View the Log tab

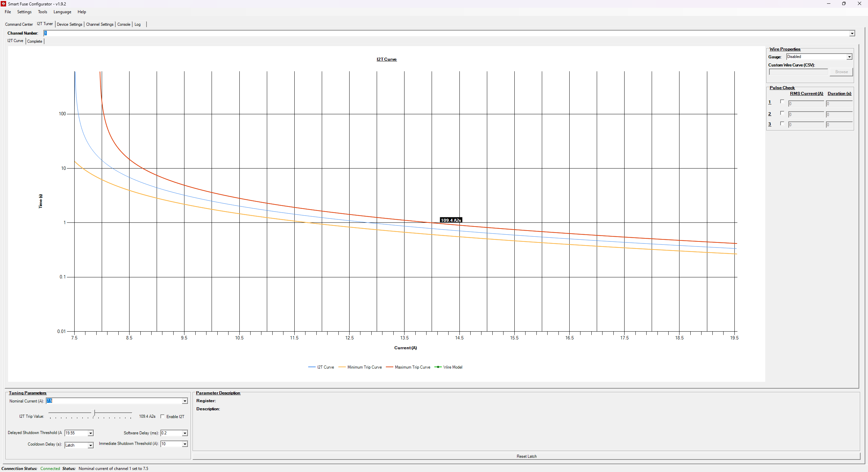(137, 24)
